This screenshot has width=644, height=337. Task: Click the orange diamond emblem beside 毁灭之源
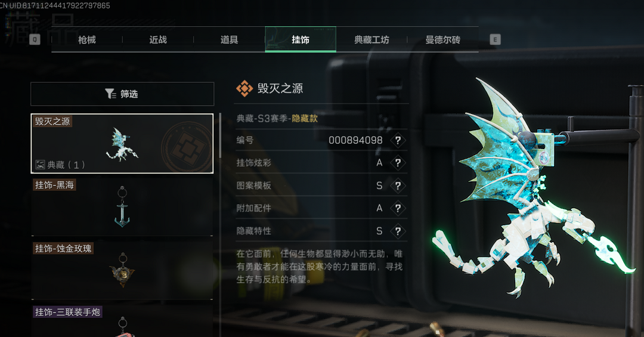(x=244, y=88)
